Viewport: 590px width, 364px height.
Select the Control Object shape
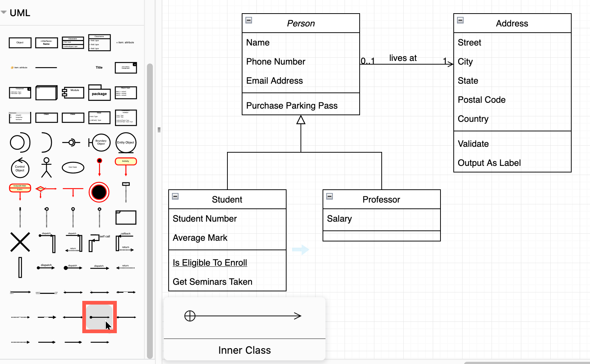20,169
